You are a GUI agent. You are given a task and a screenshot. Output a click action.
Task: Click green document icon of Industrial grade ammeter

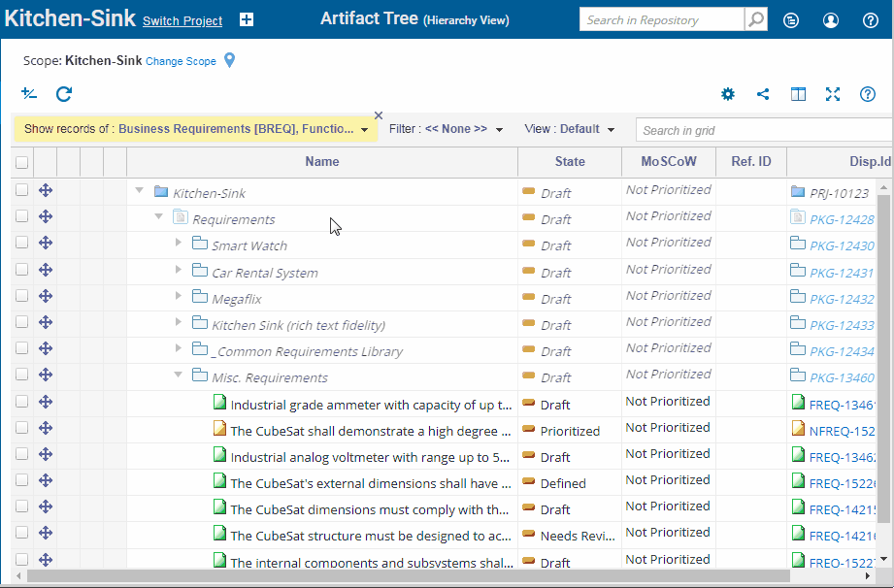pyautogui.click(x=219, y=402)
